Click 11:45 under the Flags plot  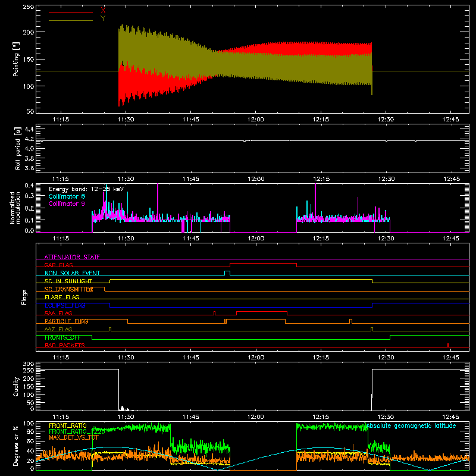(x=190, y=358)
